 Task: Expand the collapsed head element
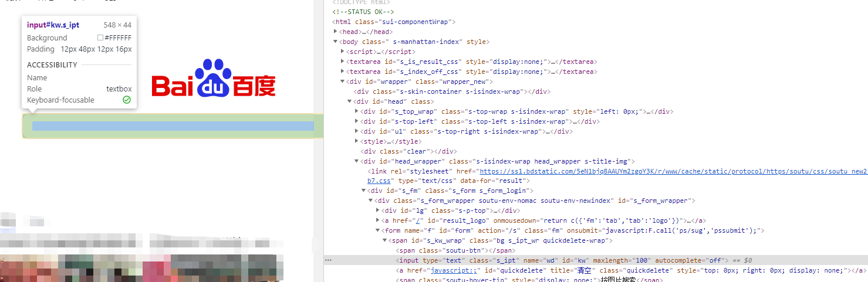[336, 32]
